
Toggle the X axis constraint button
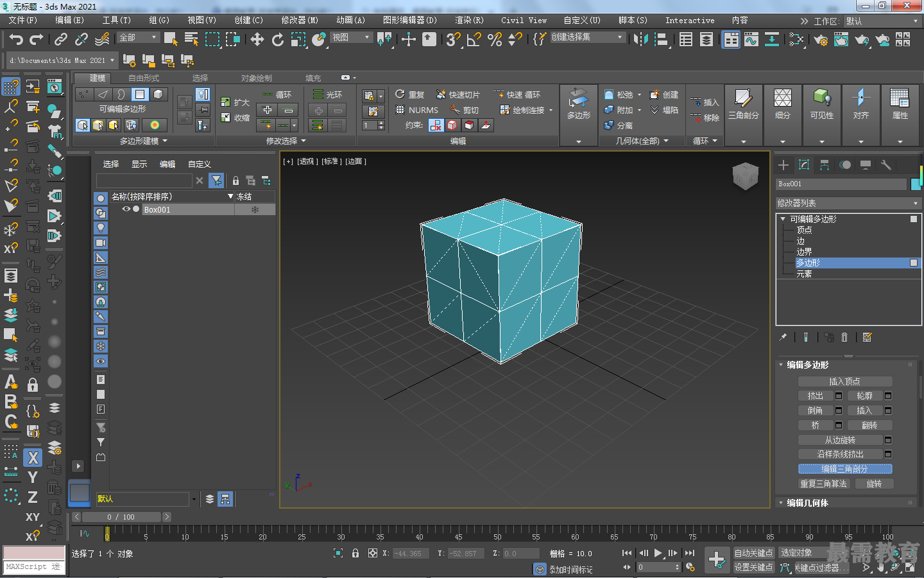click(33, 458)
